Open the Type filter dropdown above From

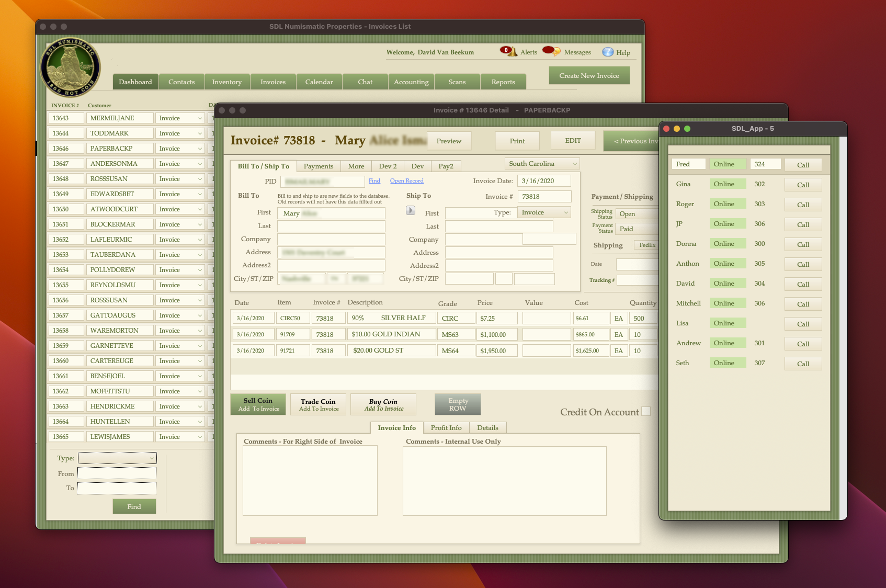(x=117, y=458)
